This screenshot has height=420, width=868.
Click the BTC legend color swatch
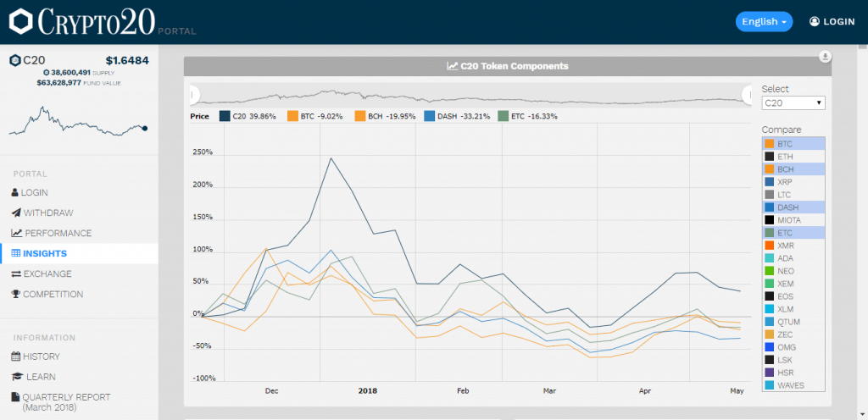(292, 116)
